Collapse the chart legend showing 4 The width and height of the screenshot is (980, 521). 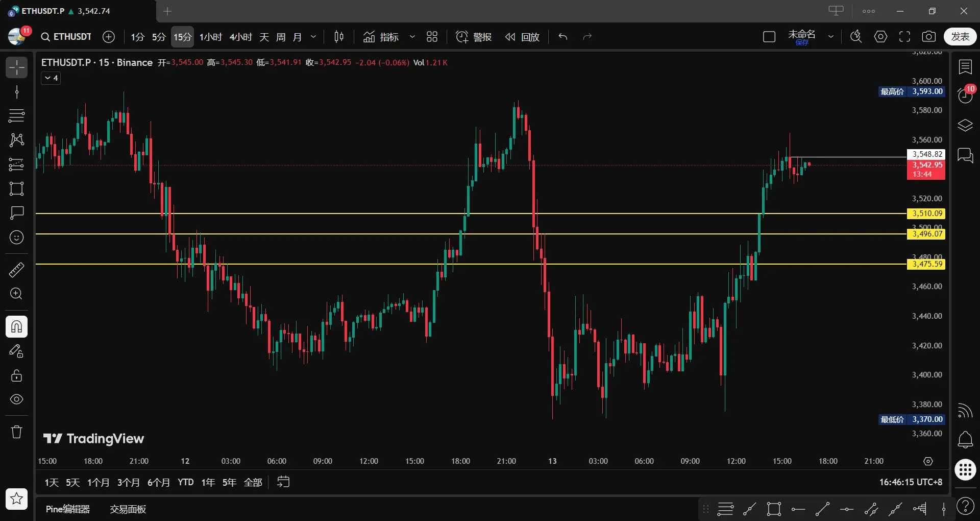click(51, 78)
